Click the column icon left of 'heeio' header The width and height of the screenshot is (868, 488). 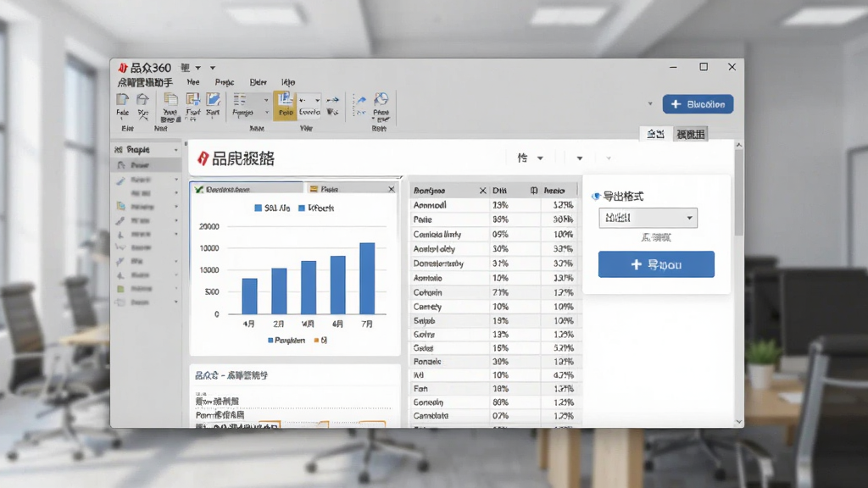point(534,191)
